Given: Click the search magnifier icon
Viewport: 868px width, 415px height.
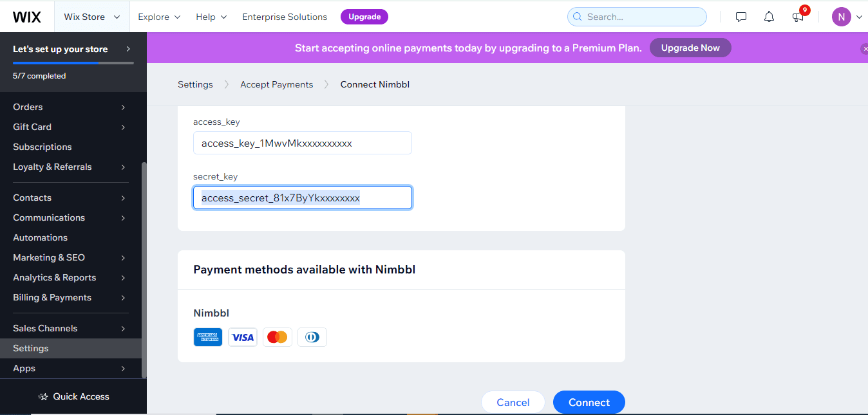Looking at the screenshot, I should [x=578, y=17].
